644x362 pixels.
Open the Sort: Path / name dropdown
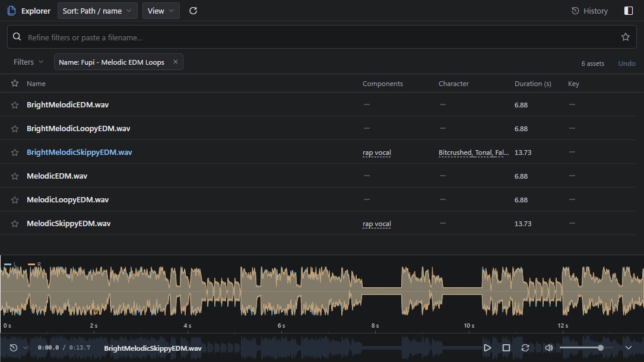point(97,11)
